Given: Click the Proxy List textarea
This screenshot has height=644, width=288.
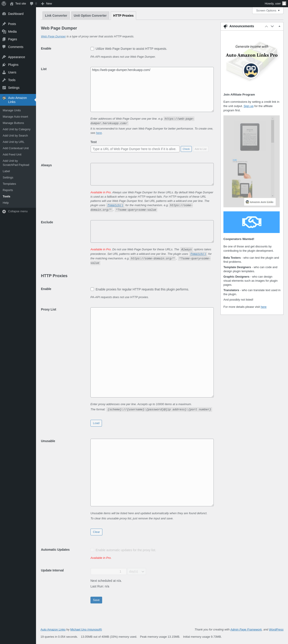Looking at the screenshot, I should (x=152, y=352).
